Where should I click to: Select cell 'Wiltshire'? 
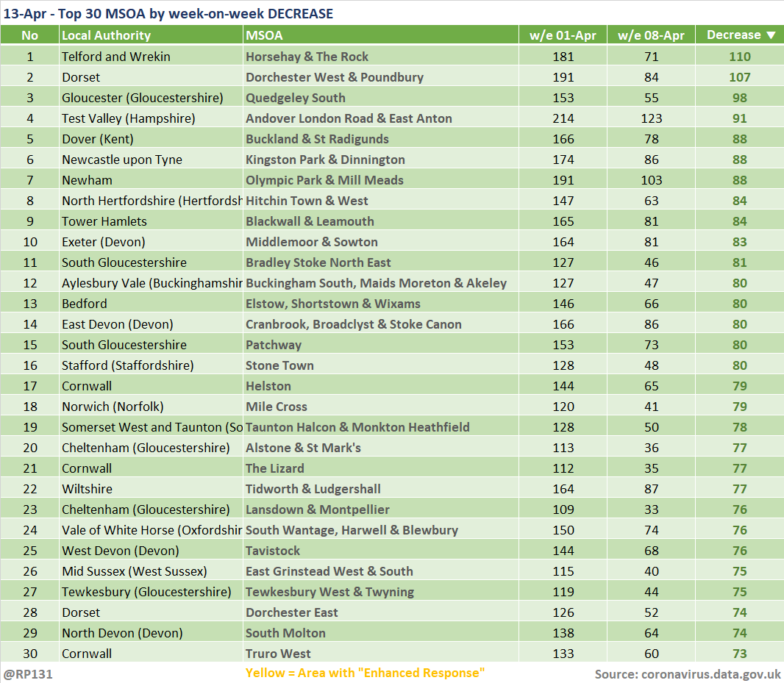click(151, 488)
